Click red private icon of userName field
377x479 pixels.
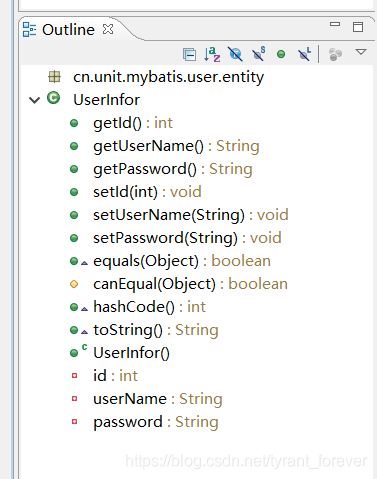click(74, 399)
